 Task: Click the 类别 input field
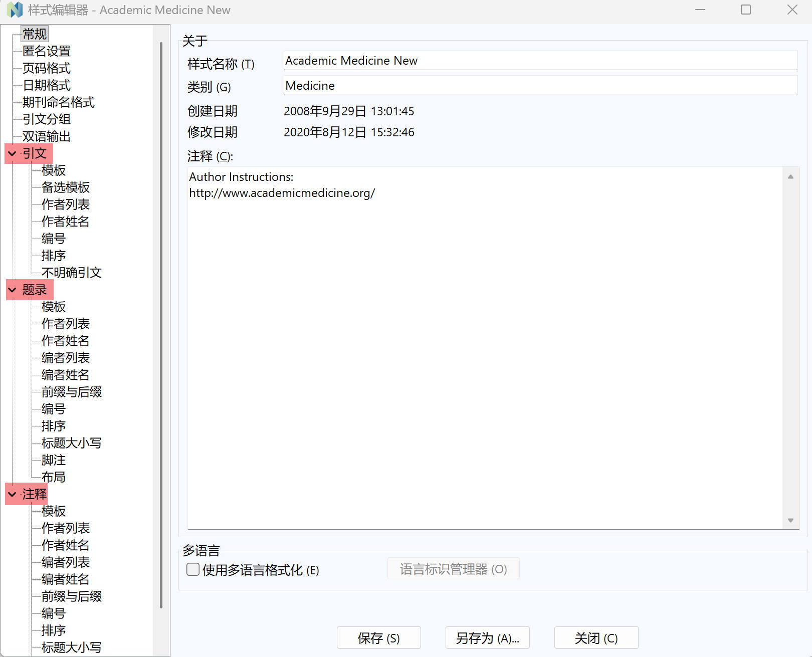coord(540,86)
